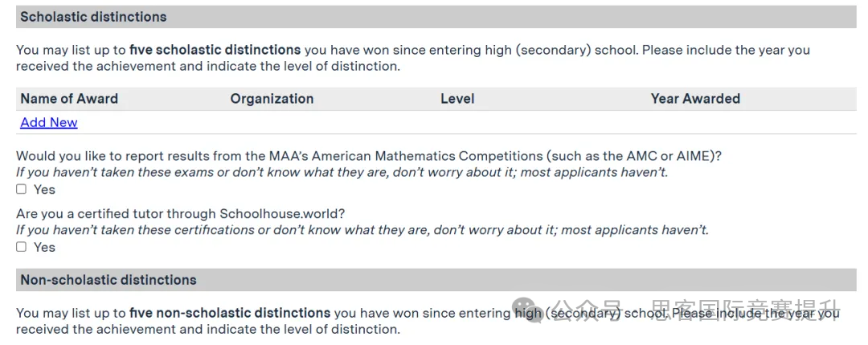Click the Schoolhouse.world certified tutor question text
868x345 pixels.
[180, 214]
